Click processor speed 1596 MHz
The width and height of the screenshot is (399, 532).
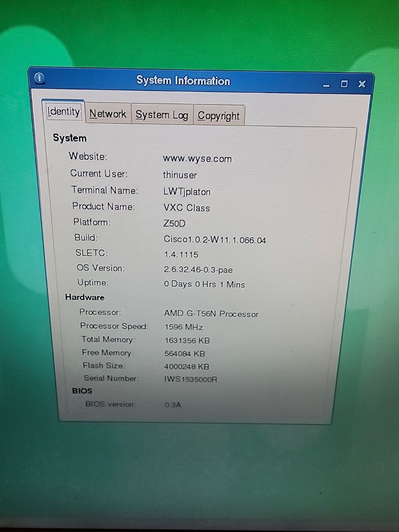click(184, 327)
